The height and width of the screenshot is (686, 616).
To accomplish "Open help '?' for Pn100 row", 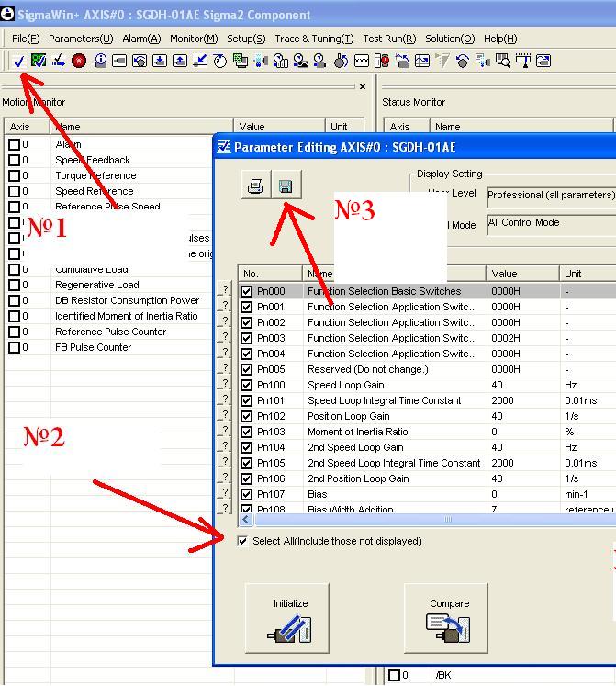I will pos(224,383).
